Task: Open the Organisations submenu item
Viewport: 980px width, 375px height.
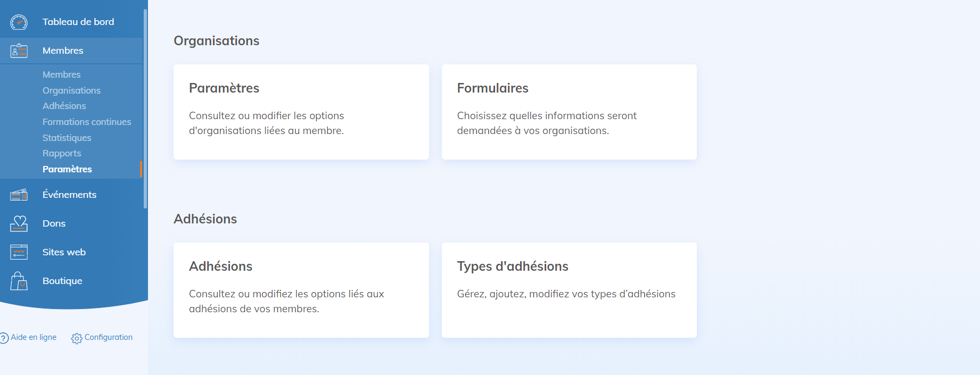Action: 71,90
